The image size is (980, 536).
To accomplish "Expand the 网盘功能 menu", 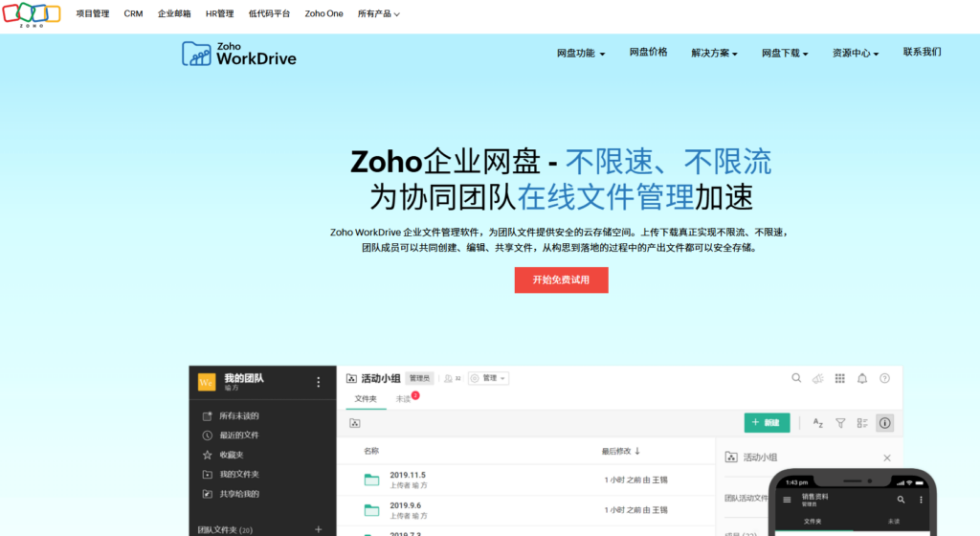I will click(x=581, y=54).
